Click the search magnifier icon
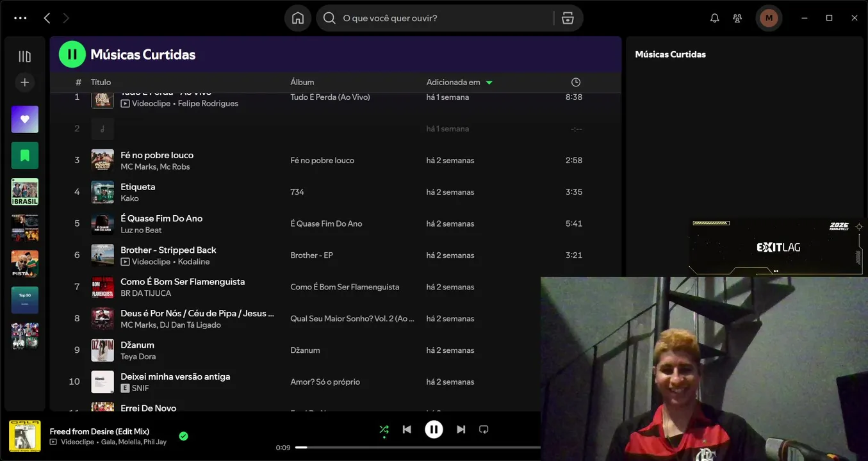This screenshot has height=461, width=868. [329, 18]
